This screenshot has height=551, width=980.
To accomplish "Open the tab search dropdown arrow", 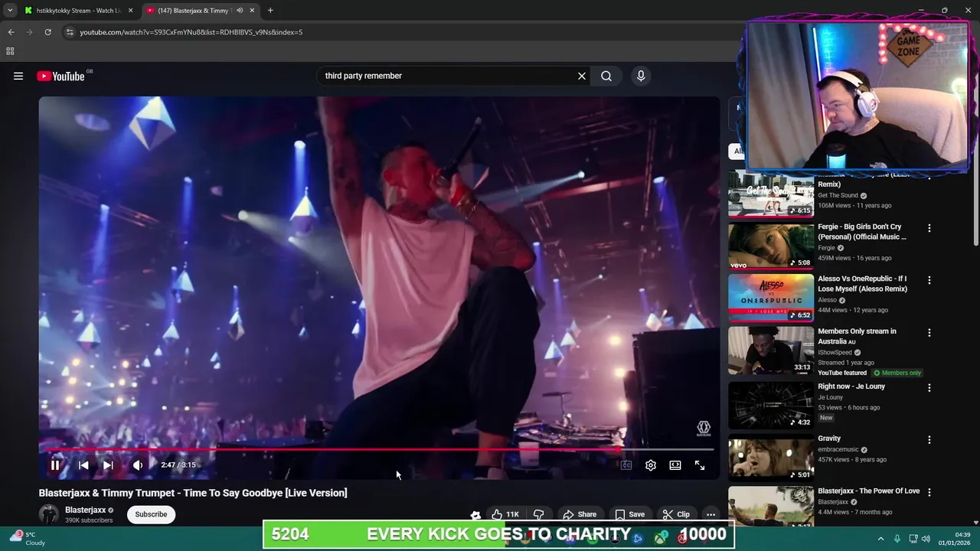I will tap(10, 11).
